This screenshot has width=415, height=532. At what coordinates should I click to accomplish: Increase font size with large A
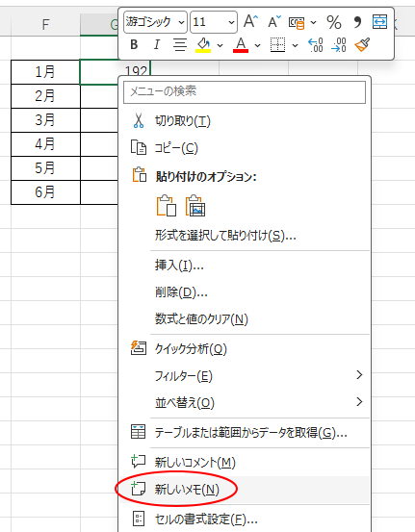click(x=250, y=22)
